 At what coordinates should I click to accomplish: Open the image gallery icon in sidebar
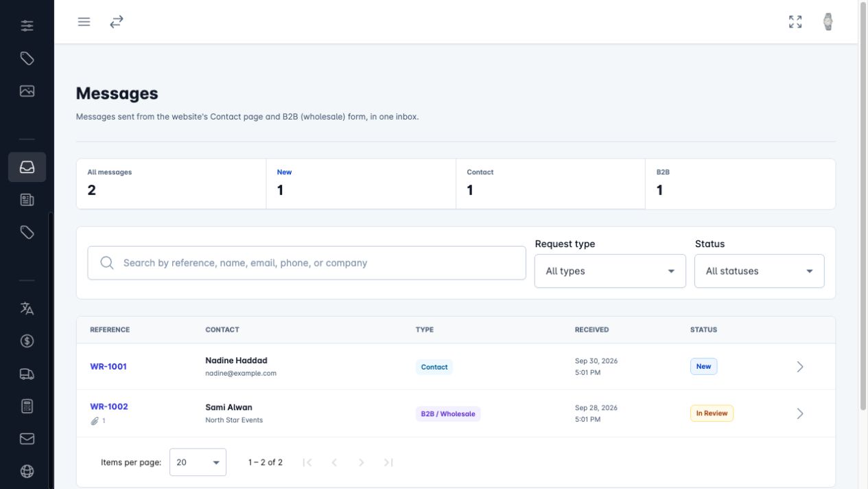(x=27, y=91)
